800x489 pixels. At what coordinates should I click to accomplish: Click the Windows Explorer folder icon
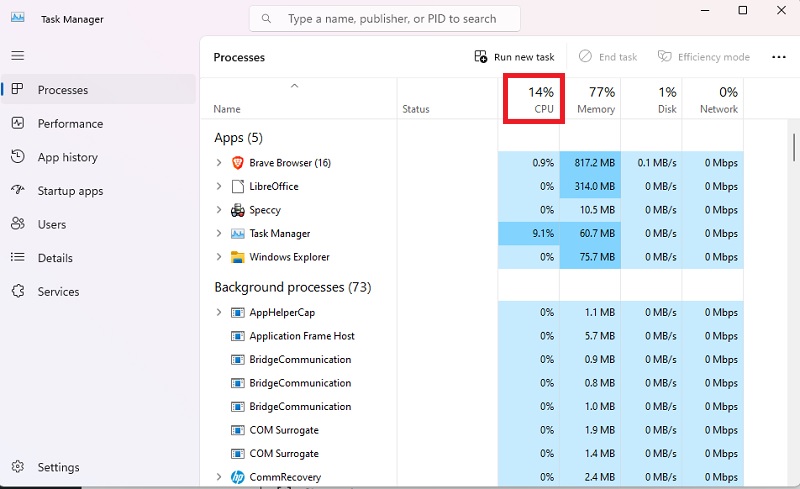237,257
